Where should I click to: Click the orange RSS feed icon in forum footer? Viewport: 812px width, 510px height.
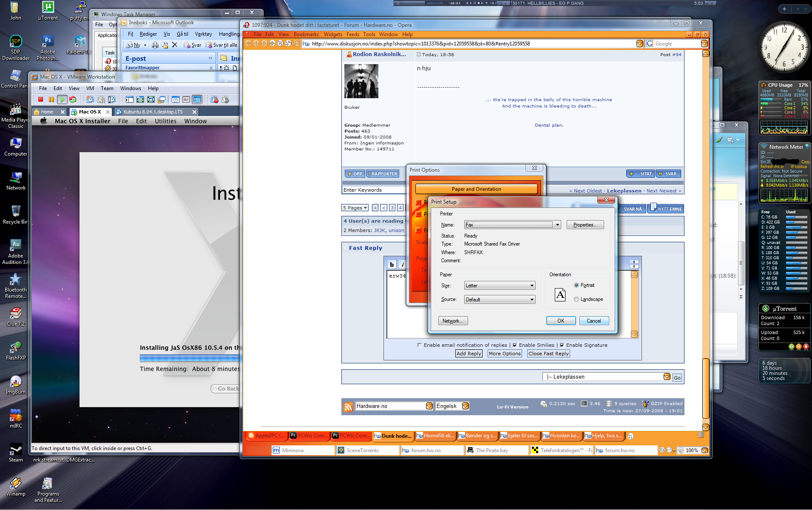coord(348,407)
